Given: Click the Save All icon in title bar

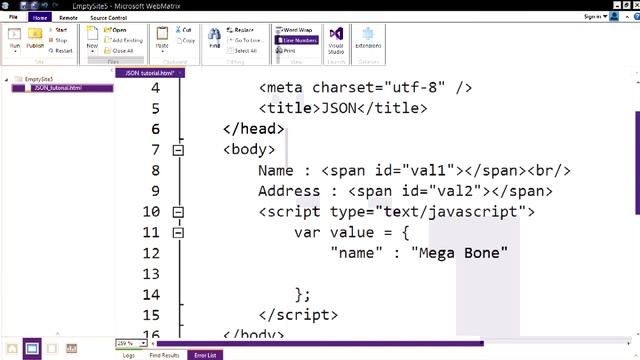Looking at the screenshot, I should tap(34, 6).
